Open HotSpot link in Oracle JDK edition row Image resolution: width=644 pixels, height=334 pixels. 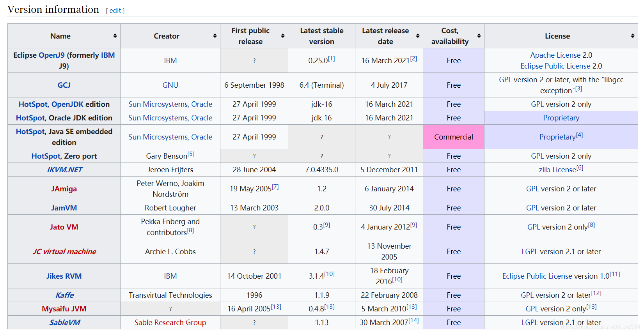pyautogui.click(x=30, y=118)
